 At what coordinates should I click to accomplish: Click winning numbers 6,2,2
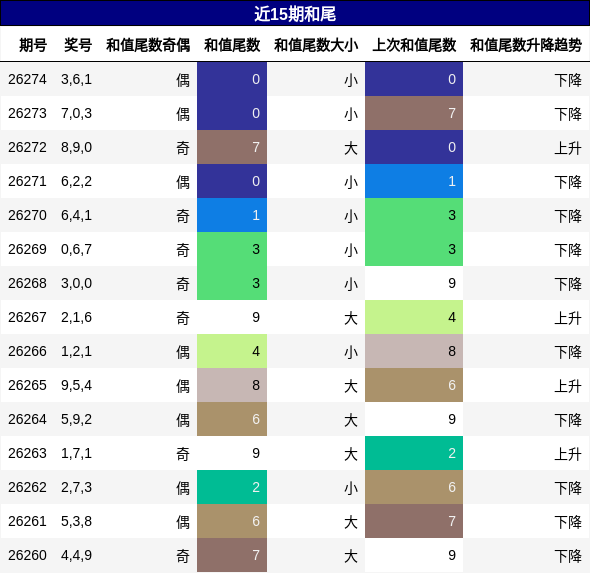pyautogui.click(x=76, y=181)
